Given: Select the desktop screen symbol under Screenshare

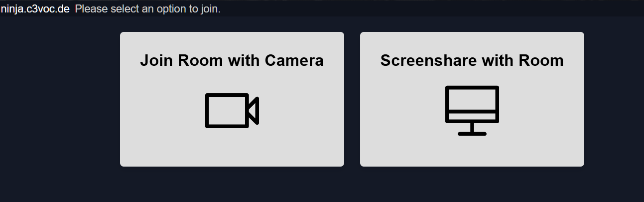Looking at the screenshot, I should [x=472, y=111].
